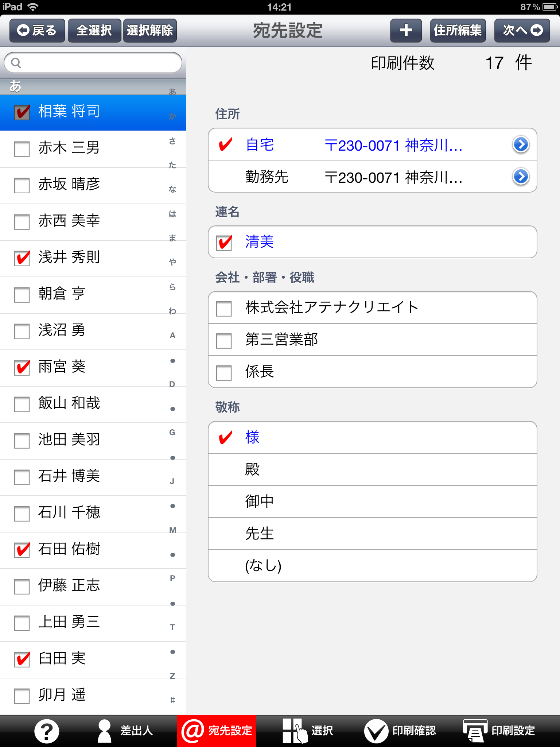Go to 印刷確認 print check
560x747 pixels.
pos(400,731)
